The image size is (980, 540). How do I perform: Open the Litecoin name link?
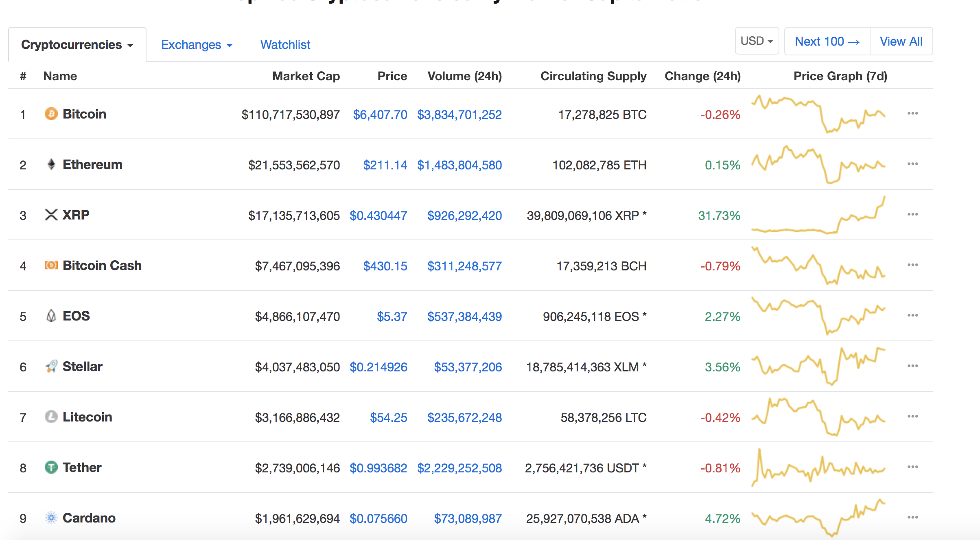87,417
